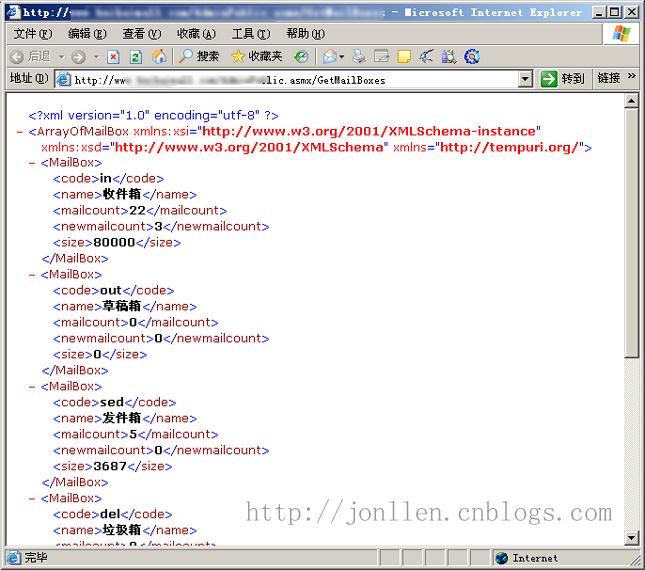The image size is (645, 570).
Task: Click the name text 垃圾箱
Action: tap(122, 530)
